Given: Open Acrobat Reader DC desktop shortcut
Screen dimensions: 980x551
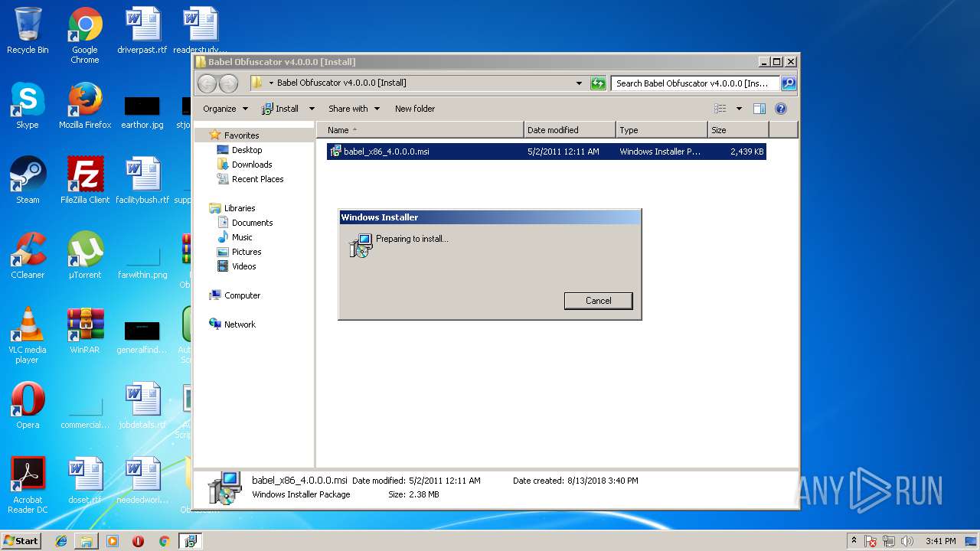Looking at the screenshot, I should [x=28, y=485].
